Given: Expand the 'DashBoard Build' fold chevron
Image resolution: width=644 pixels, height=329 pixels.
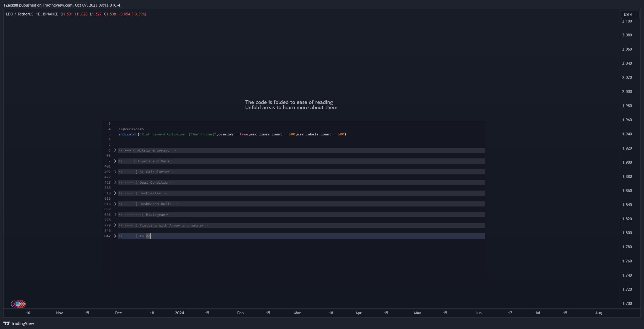Looking at the screenshot, I should (x=115, y=204).
